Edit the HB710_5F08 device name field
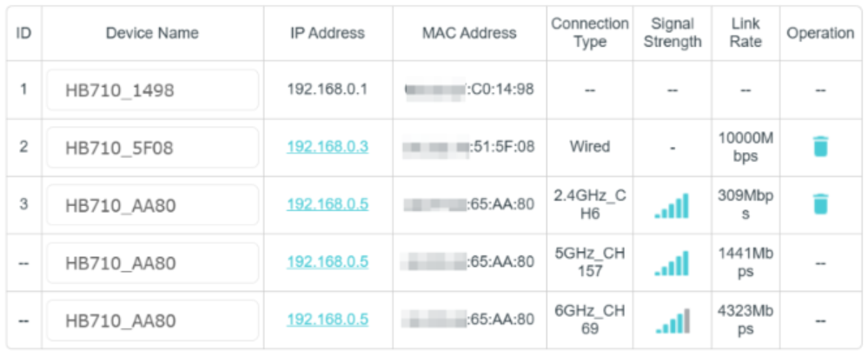 coord(153,148)
